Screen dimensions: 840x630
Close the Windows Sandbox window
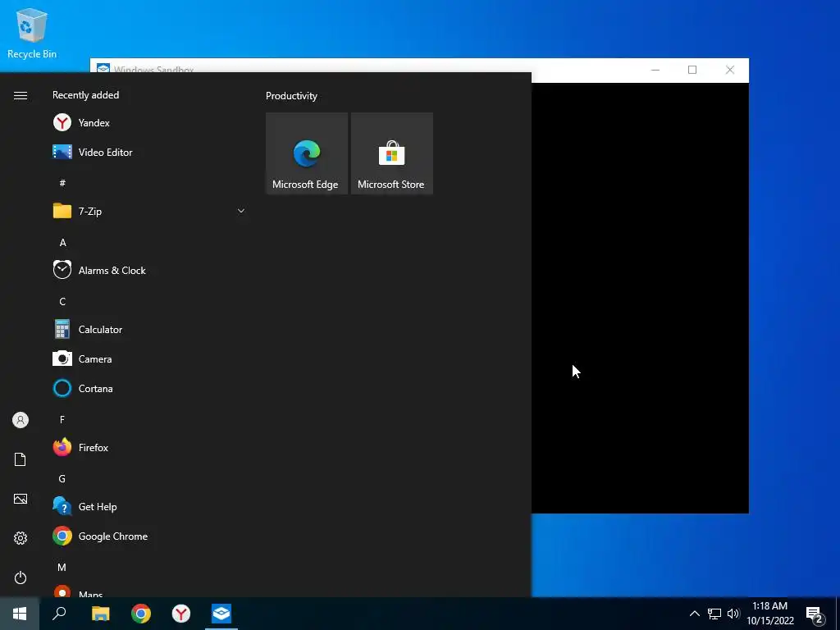pos(729,70)
